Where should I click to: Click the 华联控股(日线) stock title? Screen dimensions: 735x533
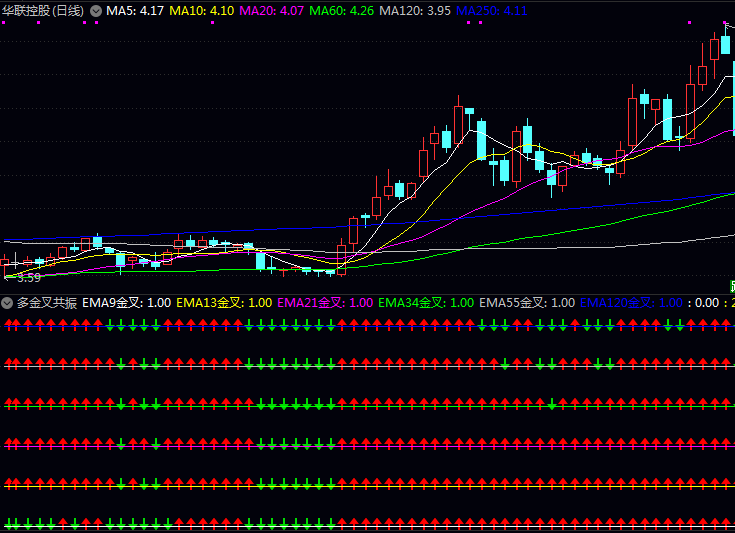coord(43,10)
